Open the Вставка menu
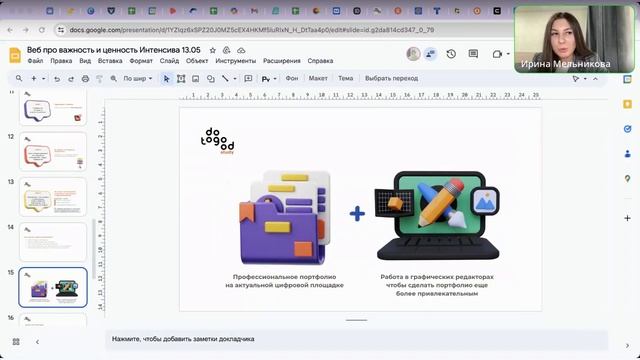 (x=110, y=61)
